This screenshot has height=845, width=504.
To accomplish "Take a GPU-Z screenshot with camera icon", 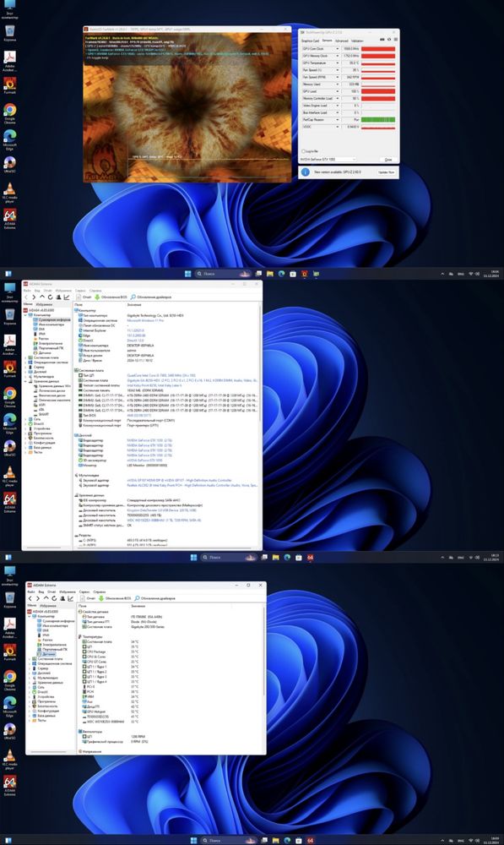I will [382, 40].
